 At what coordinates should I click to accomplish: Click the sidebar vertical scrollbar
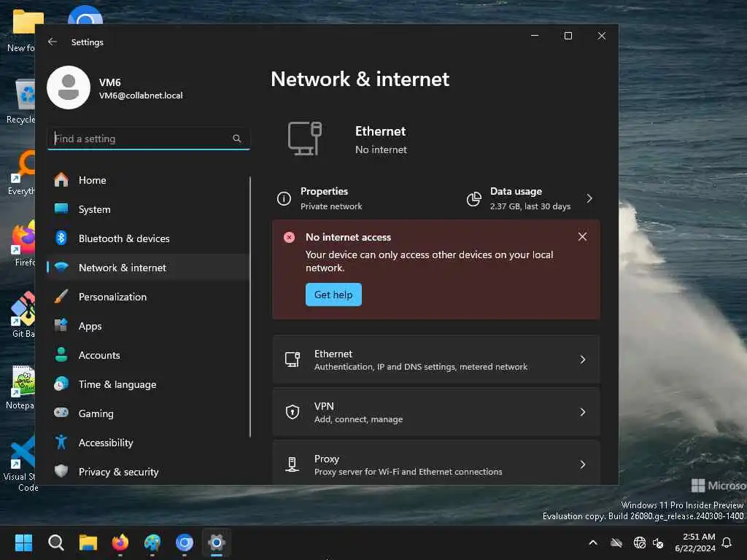(250, 307)
